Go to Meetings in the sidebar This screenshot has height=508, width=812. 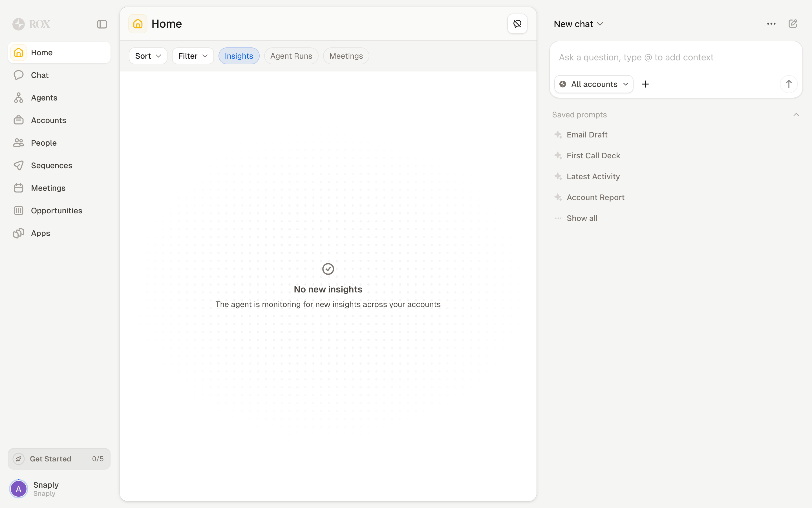tap(59, 188)
